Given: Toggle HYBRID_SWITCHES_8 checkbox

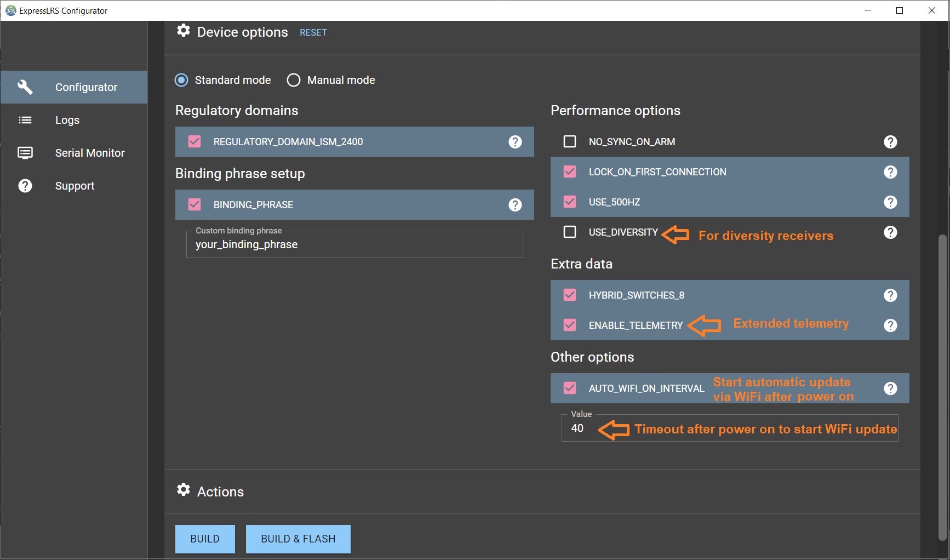Looking at the screenshot, I should click(570, 295).
